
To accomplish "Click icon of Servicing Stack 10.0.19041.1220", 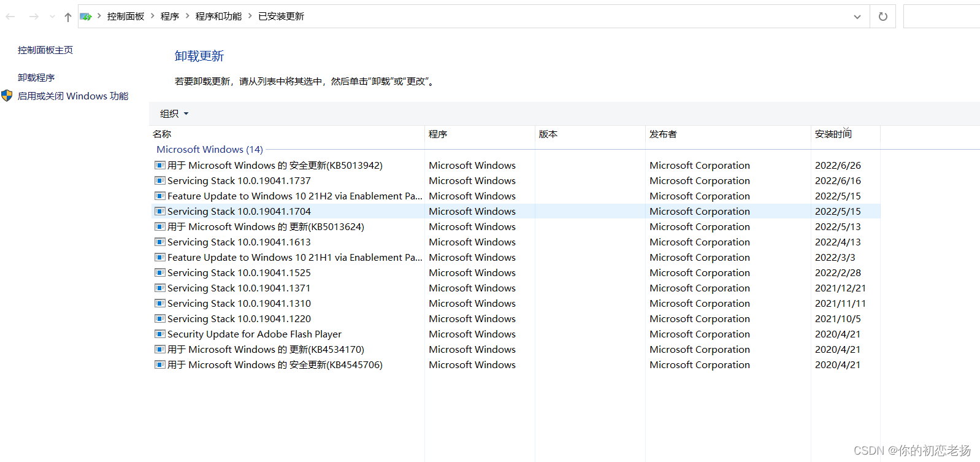I will pyautogui.click(x=160, y=318).
